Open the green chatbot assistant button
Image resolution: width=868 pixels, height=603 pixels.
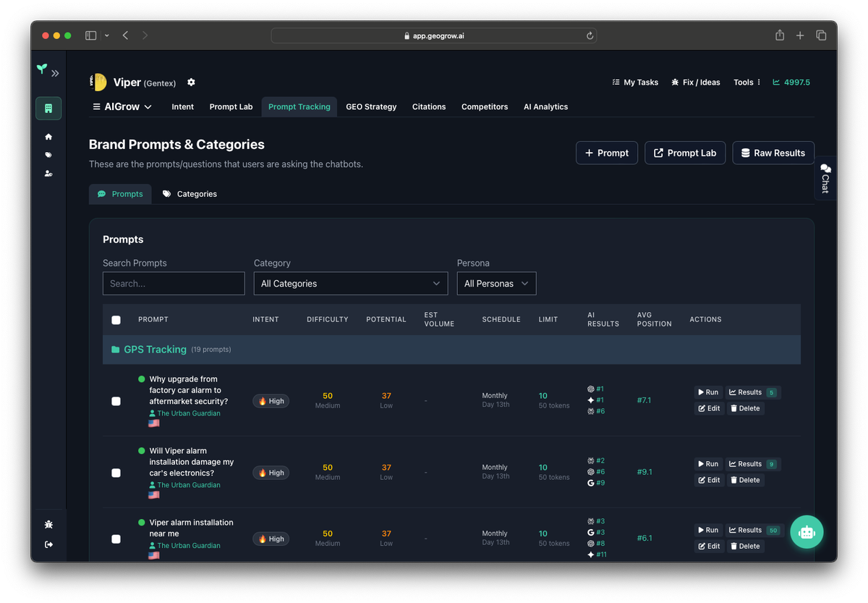tap(807, 532)
